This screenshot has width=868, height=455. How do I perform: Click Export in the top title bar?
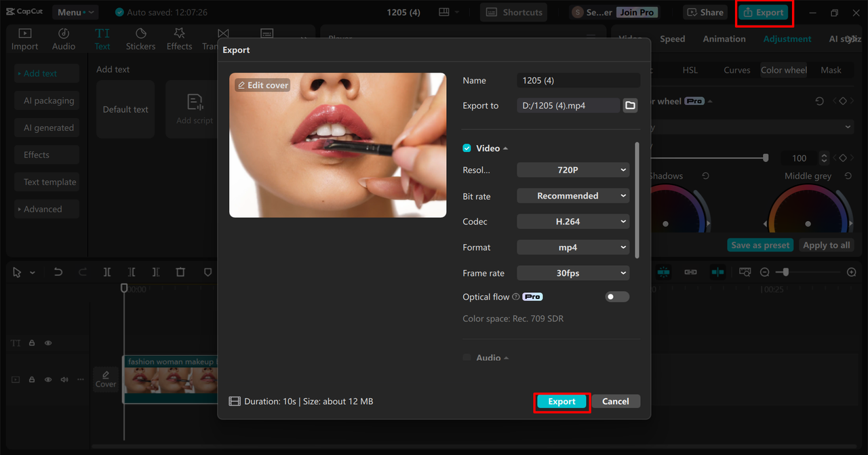coord(764,12)
